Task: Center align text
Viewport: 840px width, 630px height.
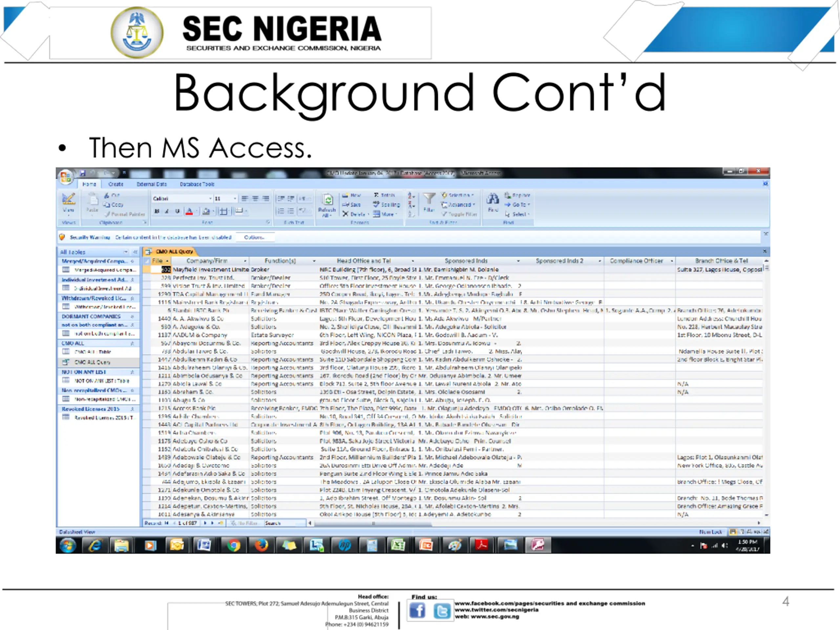Action: pos(255,199)
